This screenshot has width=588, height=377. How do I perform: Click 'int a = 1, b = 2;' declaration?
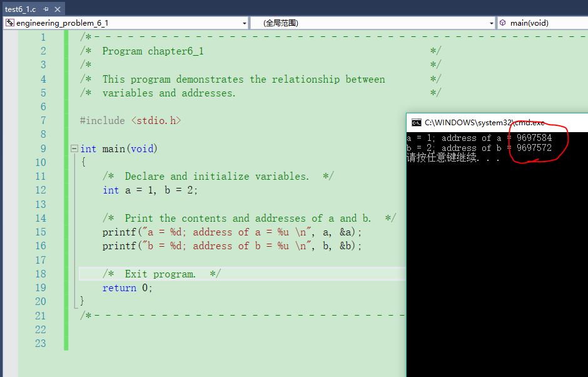(150, 190)
